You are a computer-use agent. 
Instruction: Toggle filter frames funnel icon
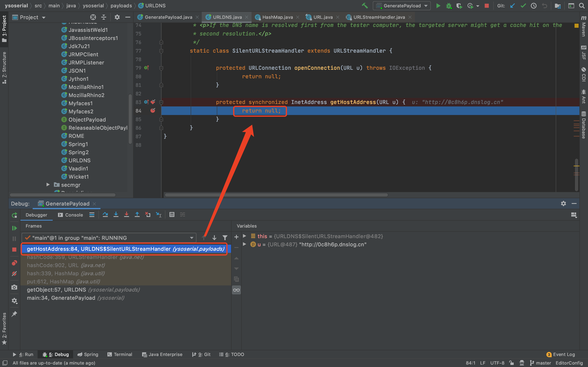click(x=225, y=238)
